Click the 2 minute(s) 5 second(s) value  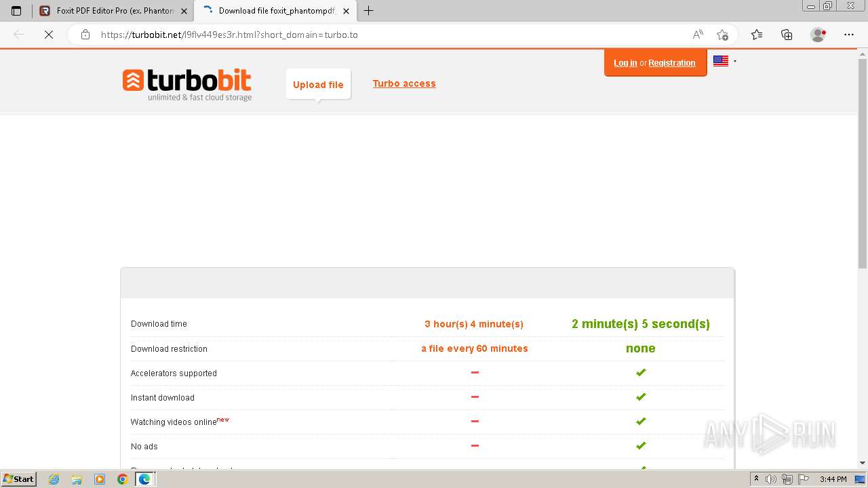pos(641,324)
